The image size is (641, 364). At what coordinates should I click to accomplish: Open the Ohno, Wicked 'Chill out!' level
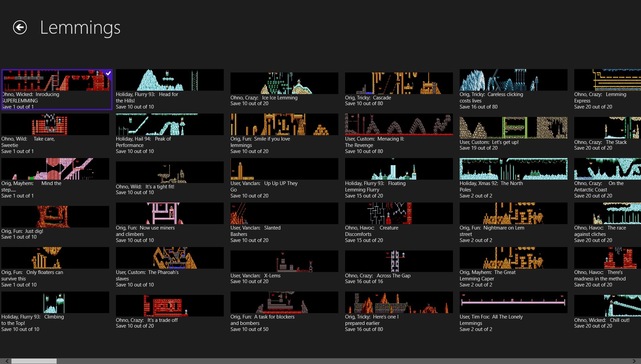(x=608, y=312)
